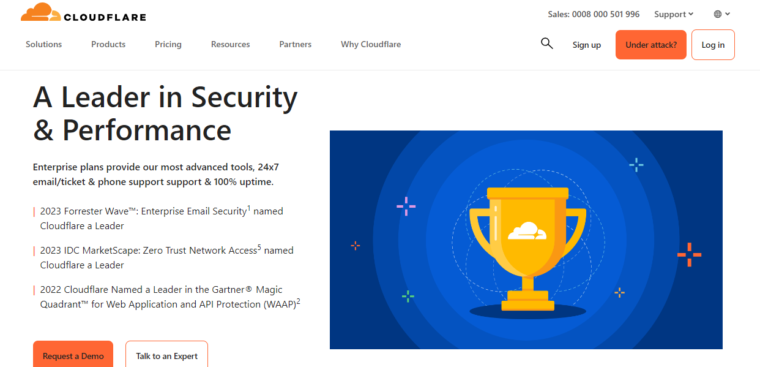
Task: Click the Enterprise plans description paragraph
Action: coord(156,175)
